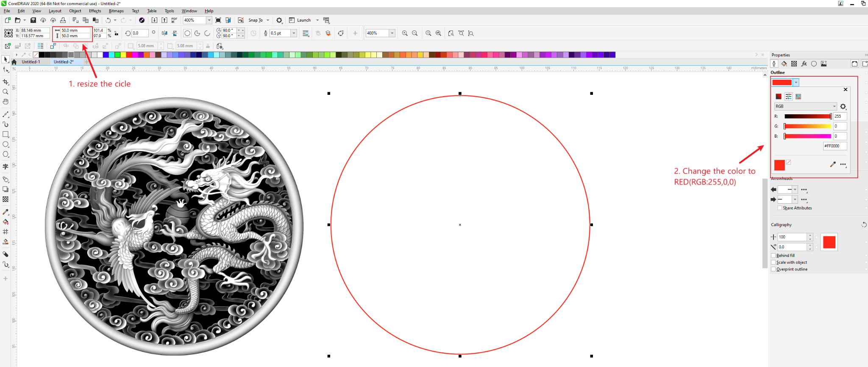The height and width of the screenshot is (367, 868).
Task: Reset calligraphy settings button
Action: pos(864,225)
